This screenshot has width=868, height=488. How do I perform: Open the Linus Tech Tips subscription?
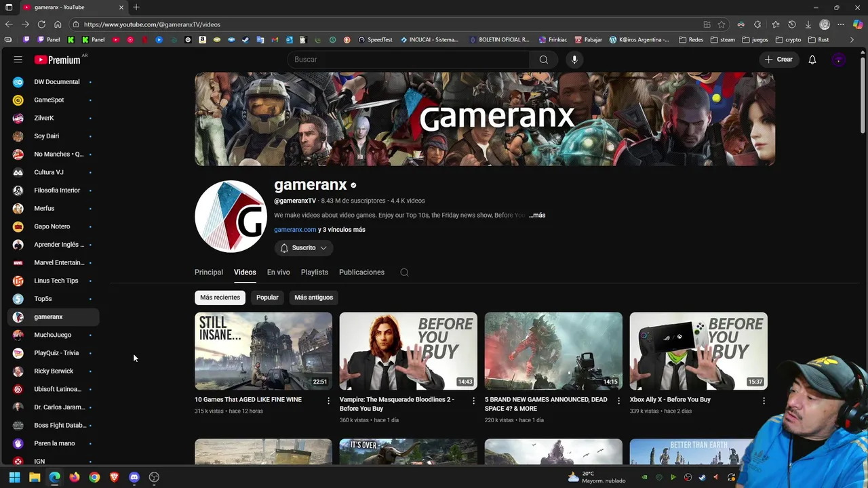[54, 281]
